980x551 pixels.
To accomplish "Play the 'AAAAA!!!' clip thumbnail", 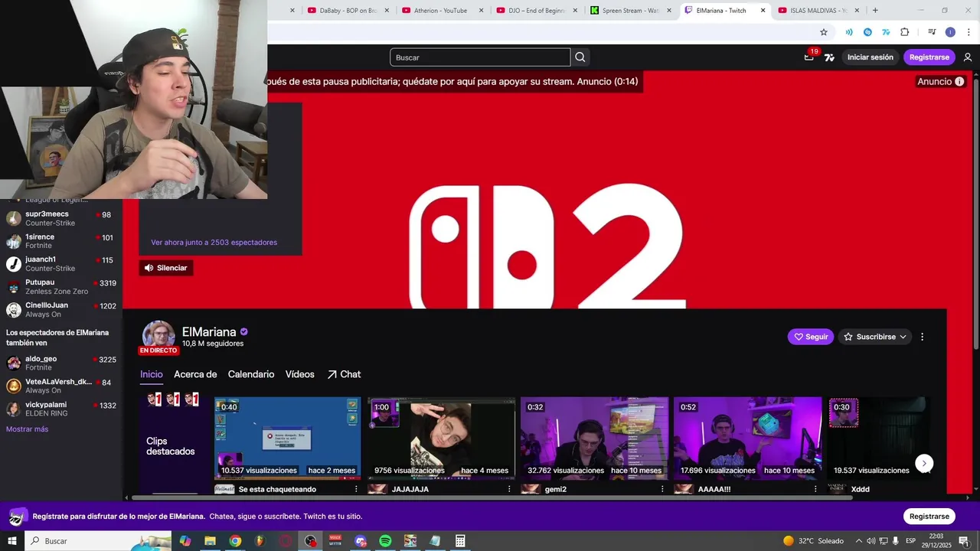I will tap(747, 438).
